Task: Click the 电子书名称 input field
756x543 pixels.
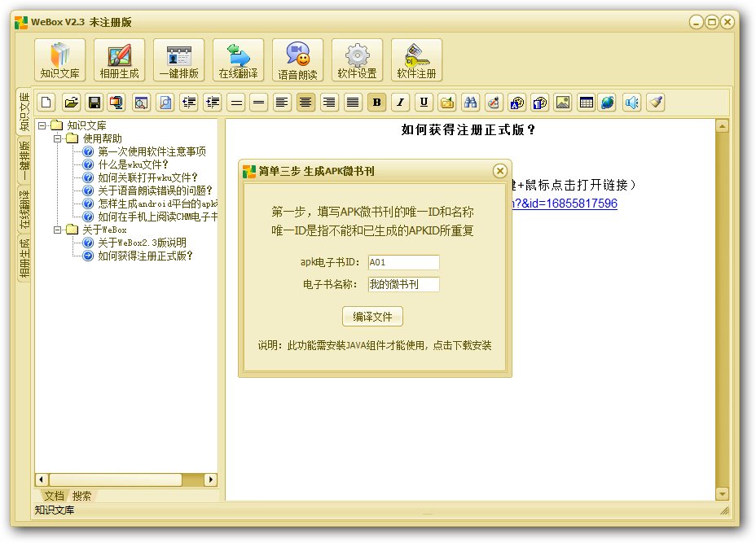Action: [403, 284]
